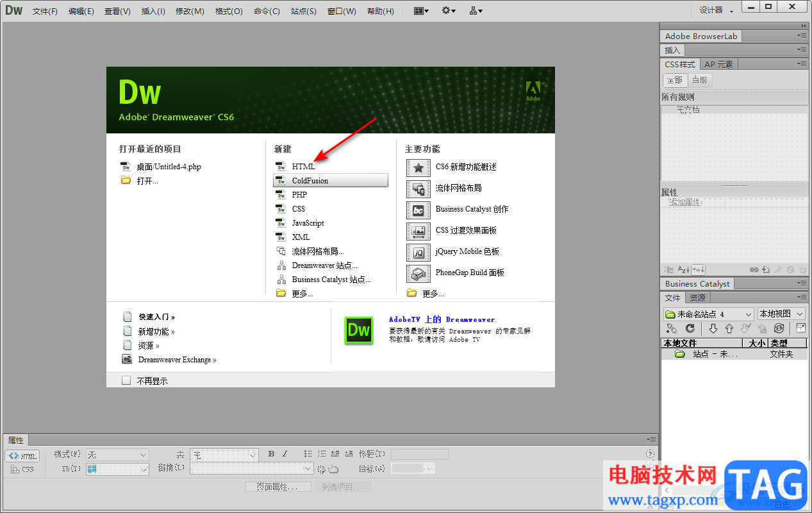Expand the 插入 panel tab
This screenshot has height=513, width=812.
pyautogui.click(x=672, y=50)
